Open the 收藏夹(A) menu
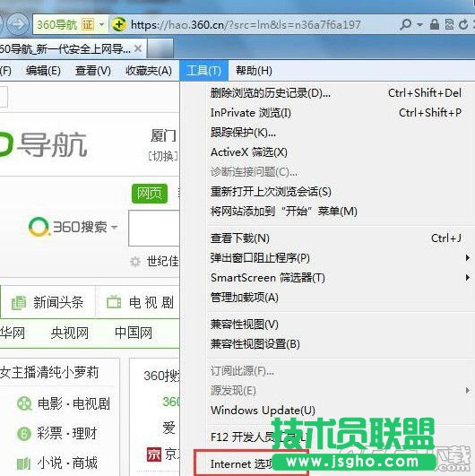The height and width of the screenshot is (476, 475). (x=149, y=71)
